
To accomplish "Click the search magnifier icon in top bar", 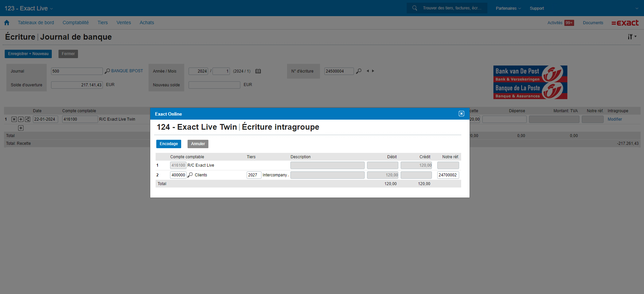I will (415, 8).
